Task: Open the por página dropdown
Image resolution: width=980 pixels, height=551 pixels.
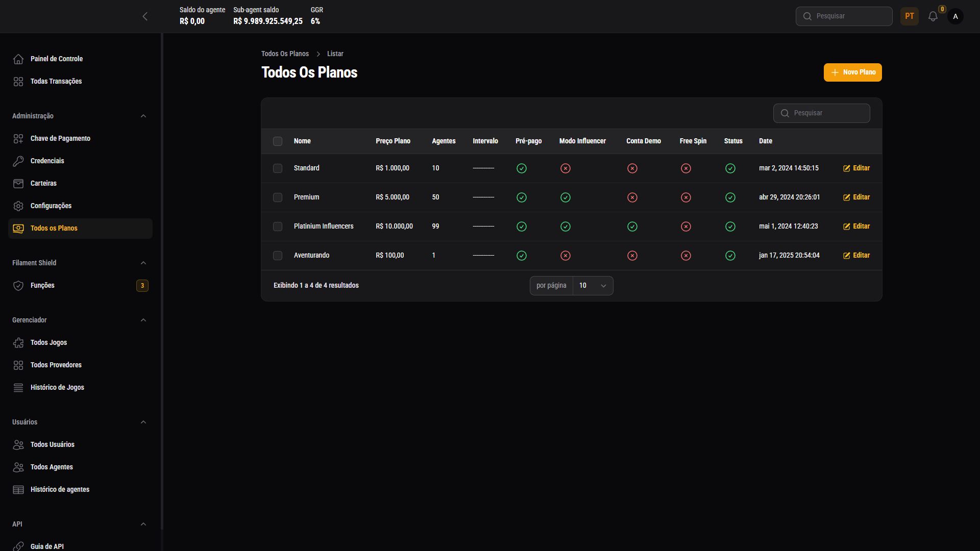Action: click(593, 286)
